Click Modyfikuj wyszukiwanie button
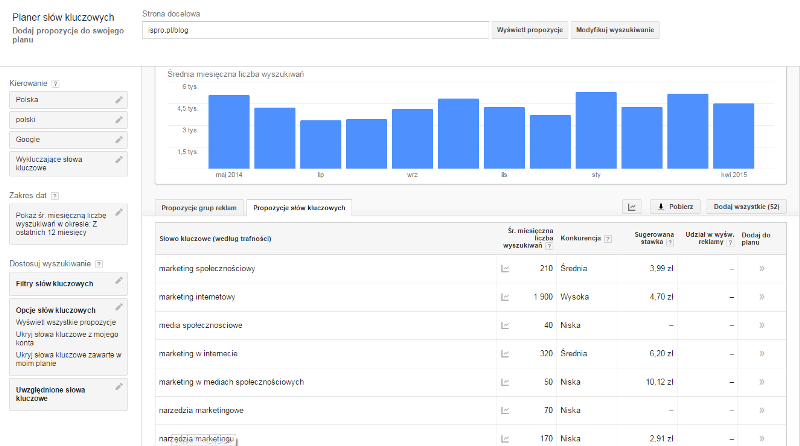 (x=615, y=30)
